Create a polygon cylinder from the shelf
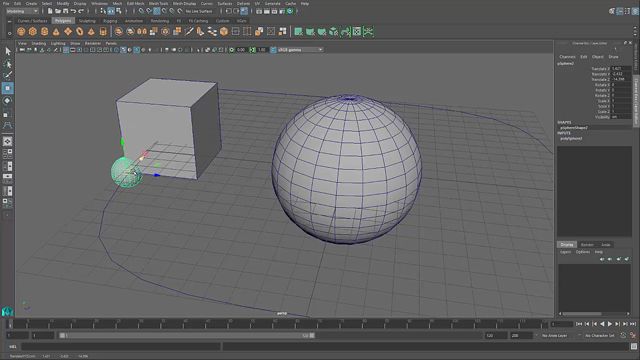Screen dimensions: 640x360 point(44,31)
